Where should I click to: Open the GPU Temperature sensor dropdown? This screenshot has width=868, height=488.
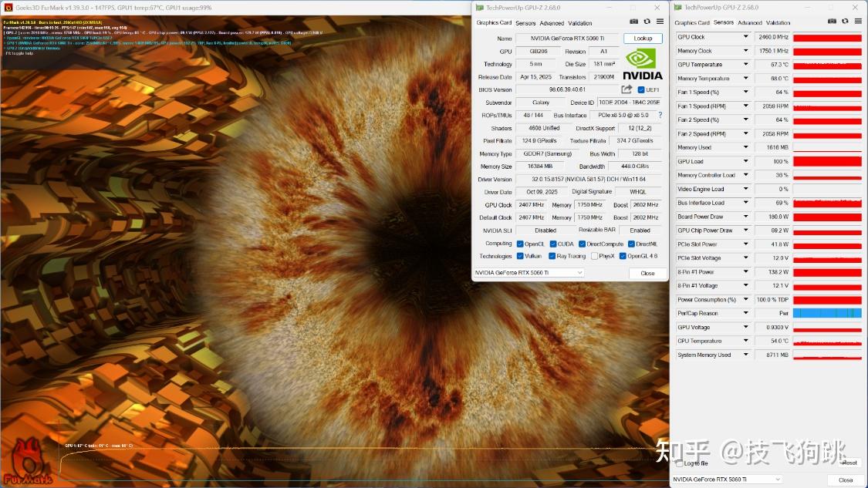point(745,64)
